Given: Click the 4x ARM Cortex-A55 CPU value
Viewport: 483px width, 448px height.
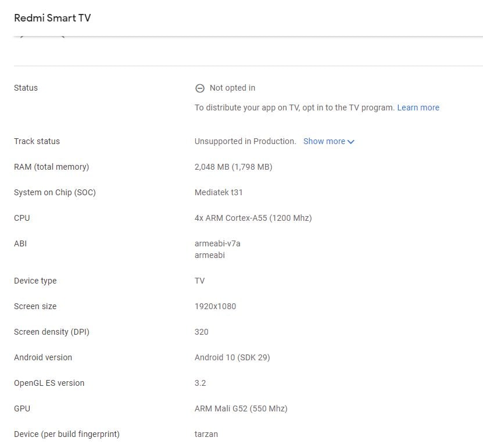Looking at the screenshot, I should pos(253,218).
